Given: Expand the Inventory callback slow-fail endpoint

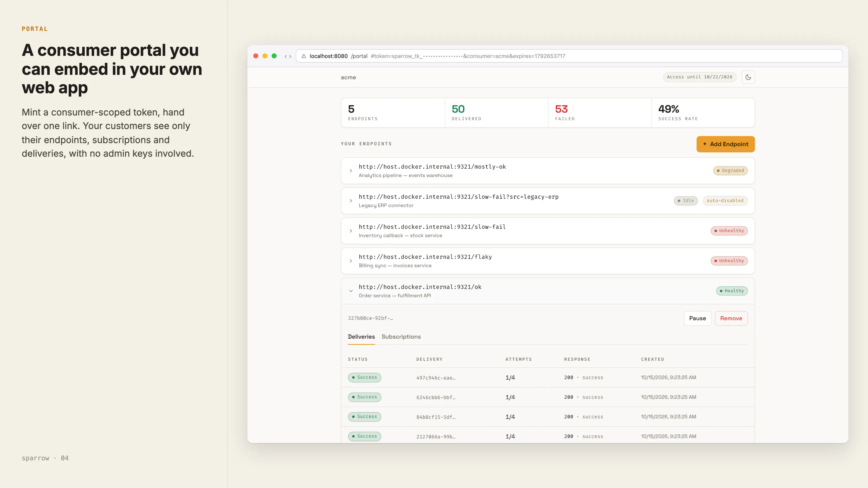Looking at the screenshot, I should point(548,231).
